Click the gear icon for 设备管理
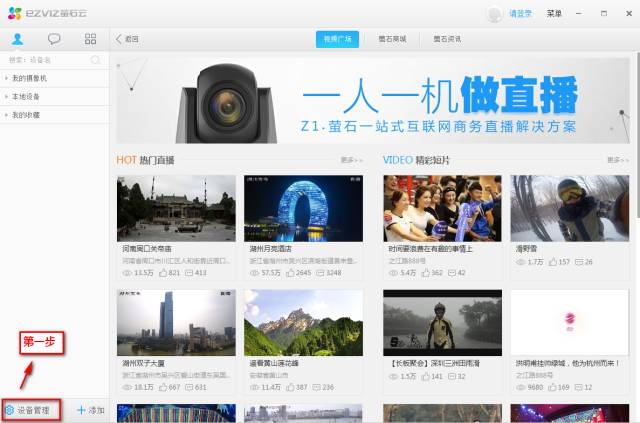 click(x=9, y=410)
